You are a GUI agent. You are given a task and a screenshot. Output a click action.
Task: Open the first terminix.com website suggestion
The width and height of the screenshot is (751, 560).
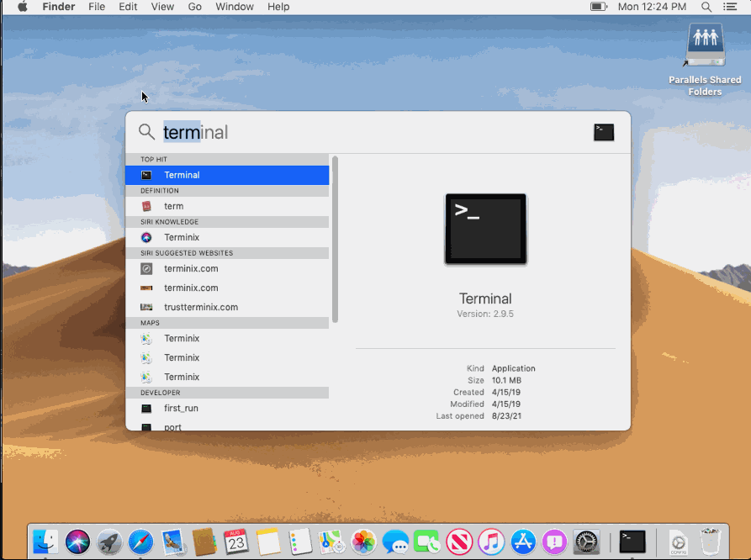[x=227, y=268]
